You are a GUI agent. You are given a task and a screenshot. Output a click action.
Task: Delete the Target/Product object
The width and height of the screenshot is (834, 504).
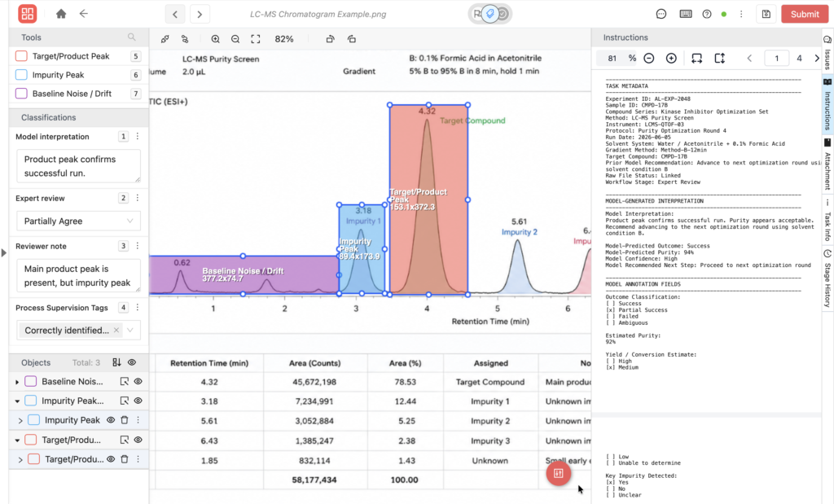pyautogui.click(x=125, y=458)
